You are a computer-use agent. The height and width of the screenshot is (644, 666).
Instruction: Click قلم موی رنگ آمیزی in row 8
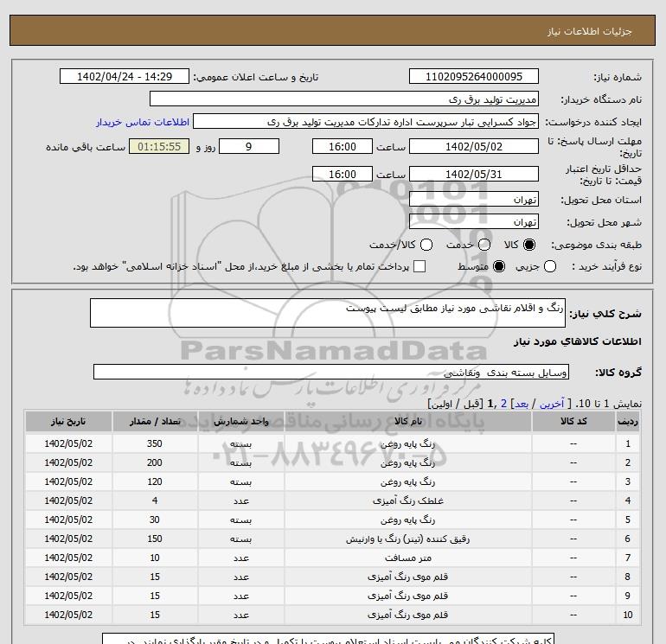tap(407, 577)
